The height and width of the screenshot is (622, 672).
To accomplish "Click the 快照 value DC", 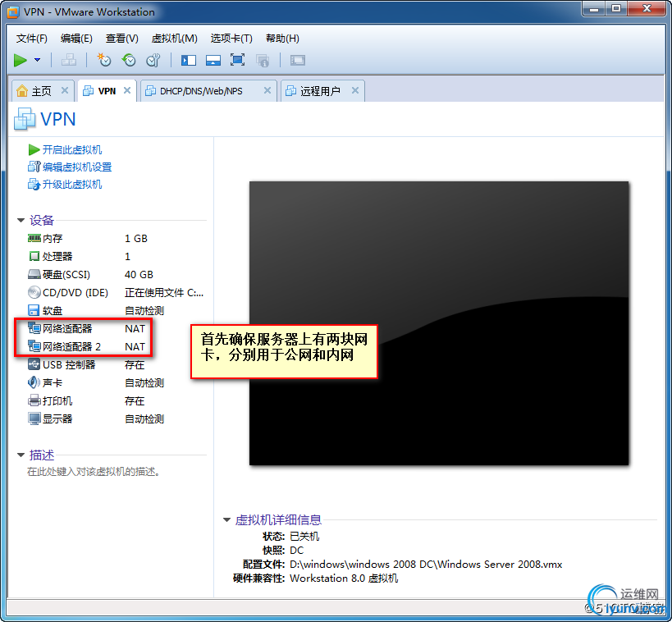I will (296, 551).
